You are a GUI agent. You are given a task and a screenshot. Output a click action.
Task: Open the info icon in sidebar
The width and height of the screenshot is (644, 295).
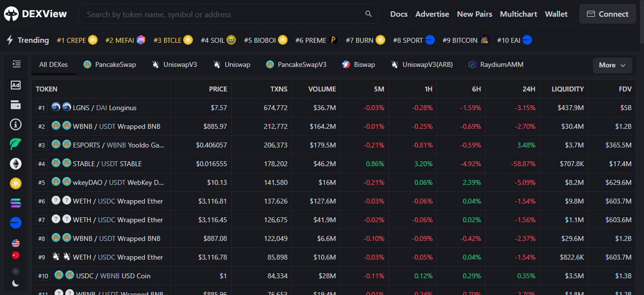tap(16, 124)
